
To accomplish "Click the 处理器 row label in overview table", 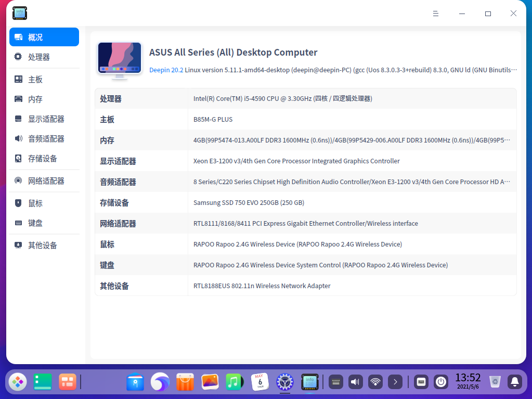I will click(111, 99).
